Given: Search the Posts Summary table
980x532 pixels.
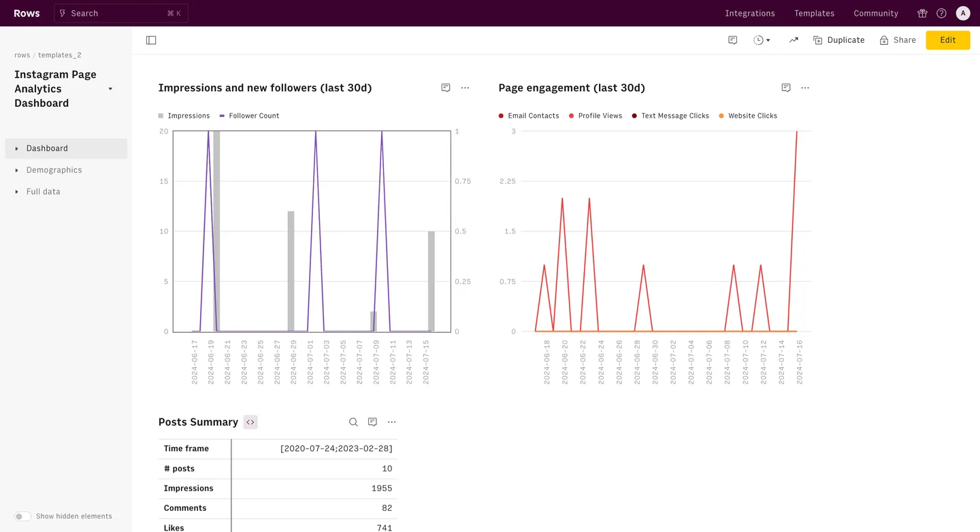Looking at the screenshot, I should [x=353, y=422].
